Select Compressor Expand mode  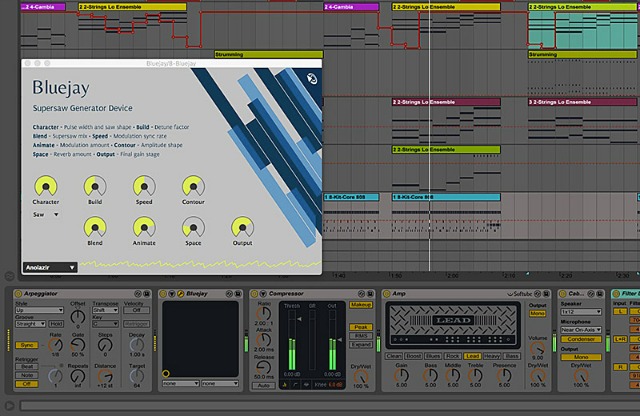pyautogui.click(x=361, y=345)
